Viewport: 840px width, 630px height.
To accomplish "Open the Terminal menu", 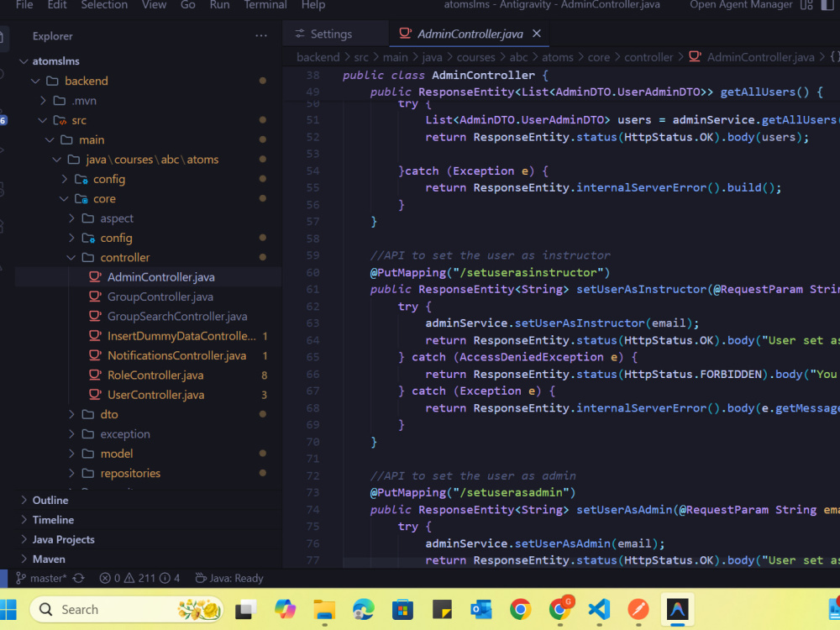I will (x=265, y=5).
